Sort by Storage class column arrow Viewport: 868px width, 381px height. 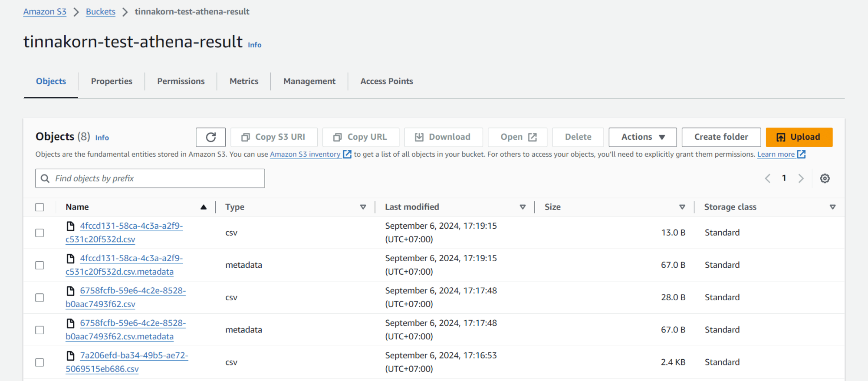832,207
